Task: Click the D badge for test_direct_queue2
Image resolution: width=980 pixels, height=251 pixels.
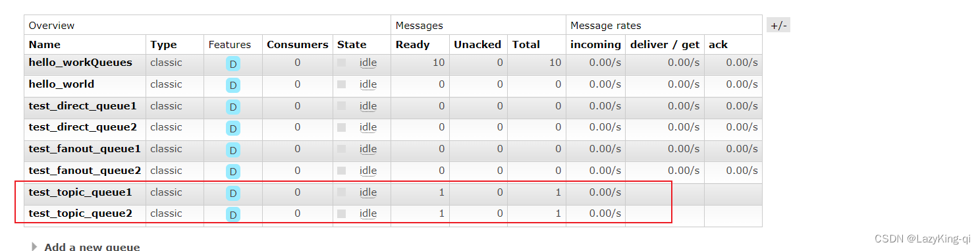Action: click(x=233, y=128)
